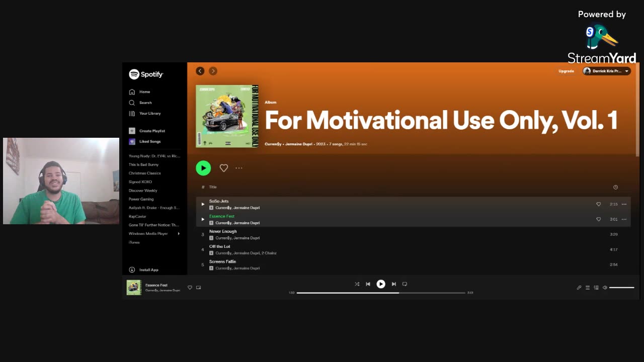Screen dimensions: 644x362
Task: Click Essence Fest now playing title
Action: (x=156, y=285)
